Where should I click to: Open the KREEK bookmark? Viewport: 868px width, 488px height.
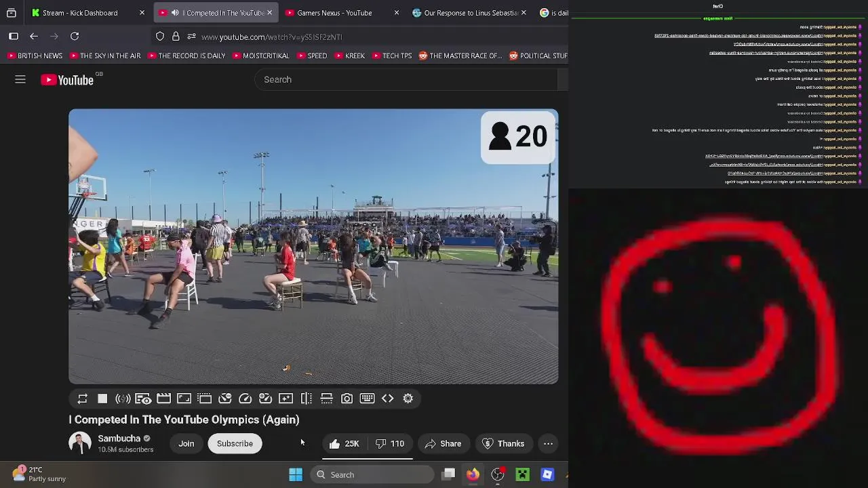pos(349,56)
